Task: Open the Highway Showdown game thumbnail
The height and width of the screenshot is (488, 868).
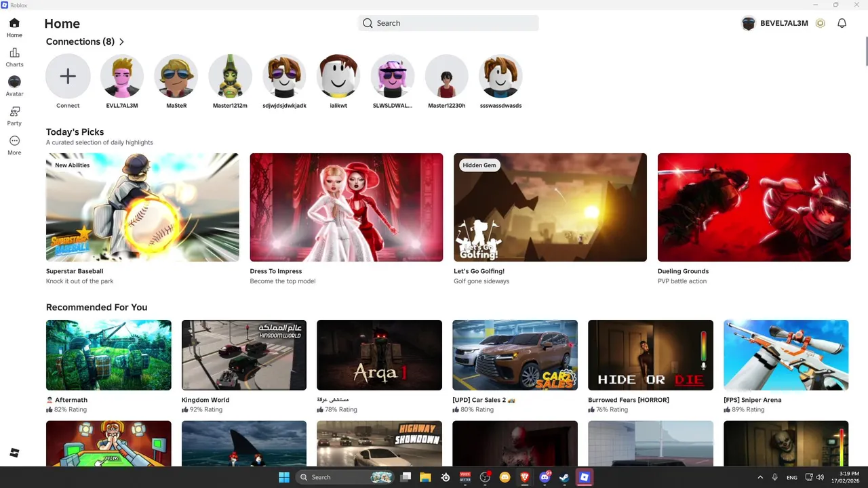Action: [x=380, y=443]
